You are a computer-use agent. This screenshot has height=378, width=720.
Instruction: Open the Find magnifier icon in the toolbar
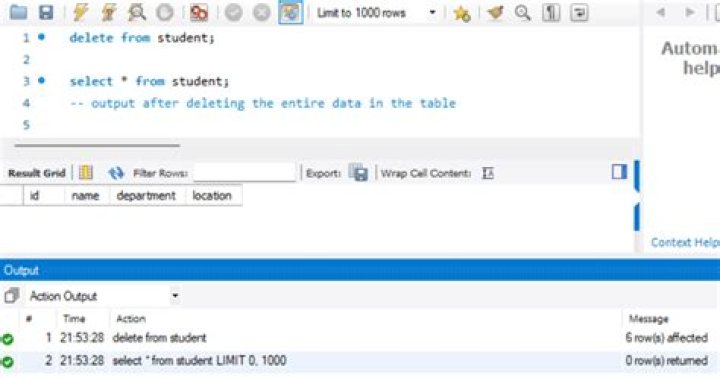click(x=522, y=12)
